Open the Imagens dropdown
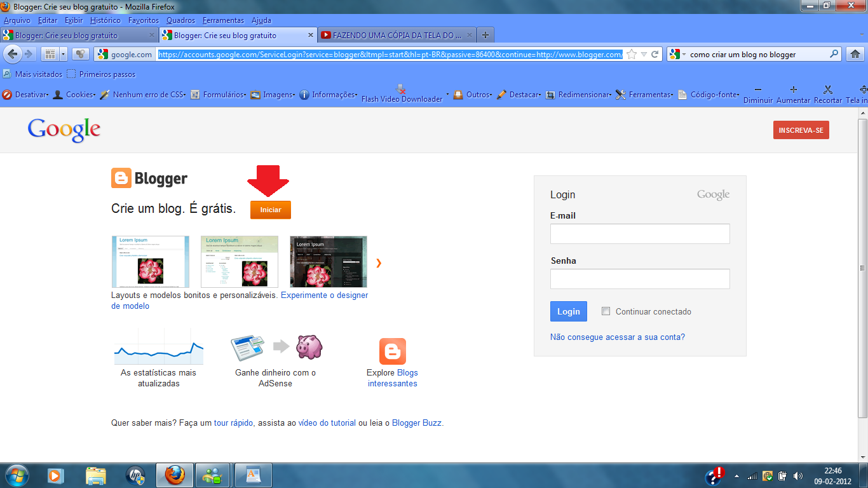 [x=273, y=95]
